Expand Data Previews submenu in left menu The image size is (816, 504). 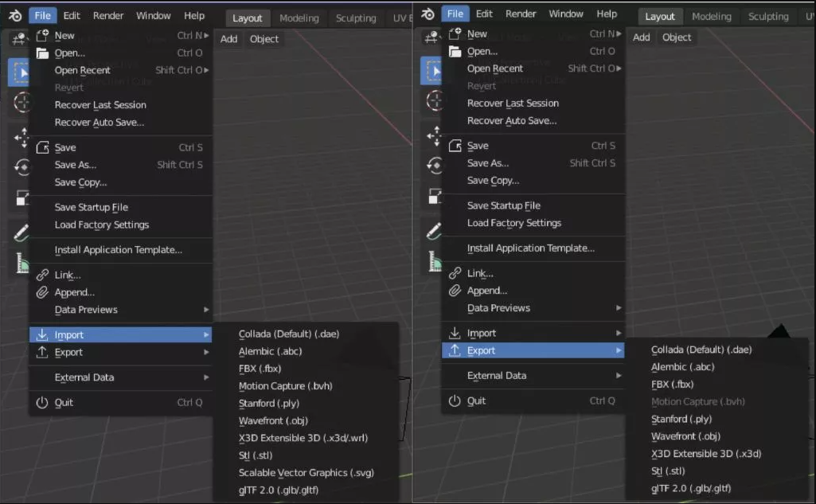207,310
